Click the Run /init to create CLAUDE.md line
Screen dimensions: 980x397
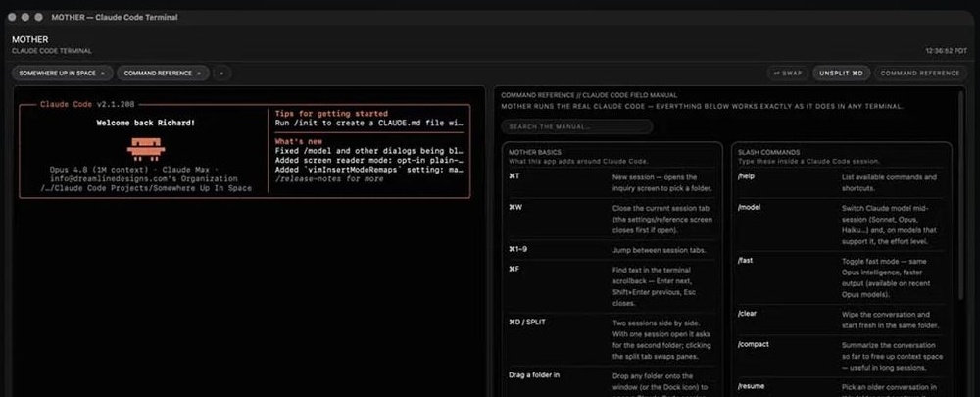point(368,124)
